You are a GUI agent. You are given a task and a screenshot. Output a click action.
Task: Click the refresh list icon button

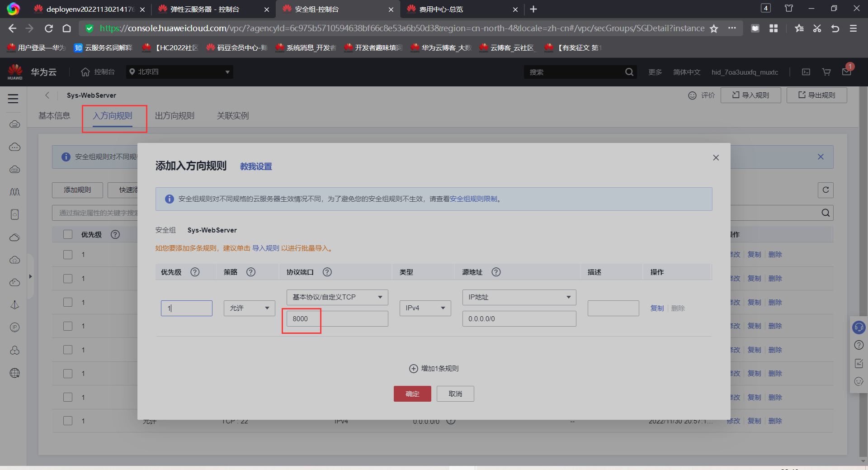pos(826,190)
